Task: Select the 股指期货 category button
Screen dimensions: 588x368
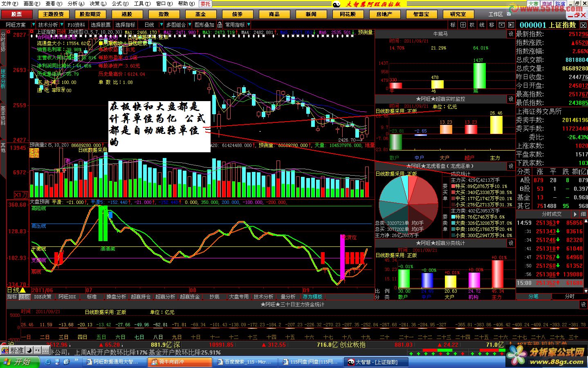Action: (90, 14)
